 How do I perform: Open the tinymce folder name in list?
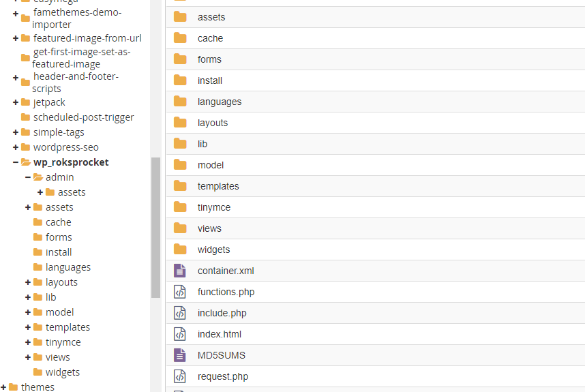(x=214, y=207)
